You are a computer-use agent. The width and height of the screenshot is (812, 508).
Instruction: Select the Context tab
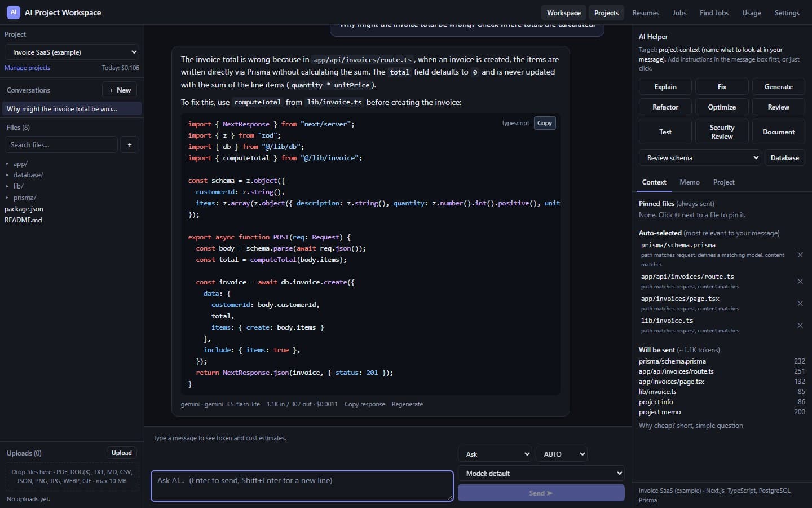pyautogui.click(x=654, y=182)
